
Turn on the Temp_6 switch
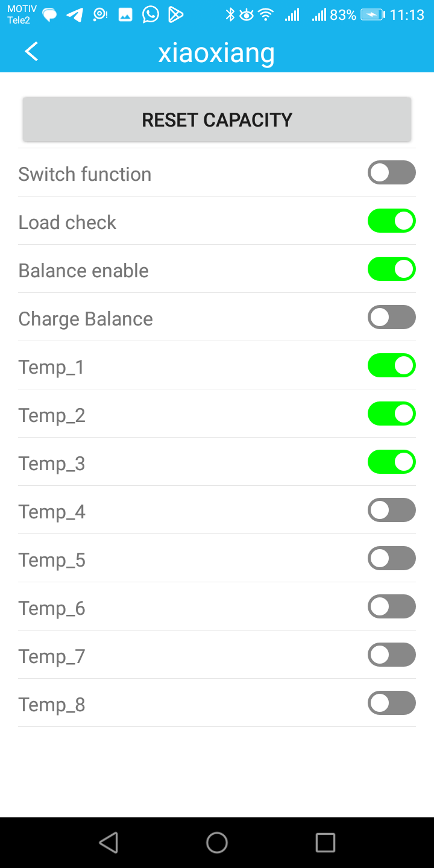(392, 606)
